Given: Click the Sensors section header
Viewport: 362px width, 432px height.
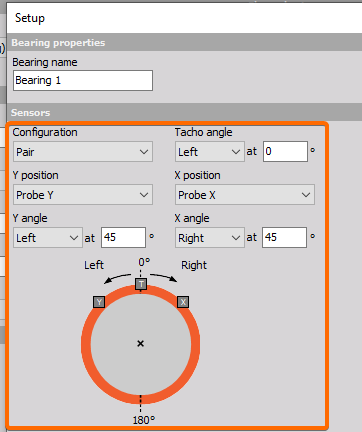Looking at the screenshot, I should (x=184, y=112).
